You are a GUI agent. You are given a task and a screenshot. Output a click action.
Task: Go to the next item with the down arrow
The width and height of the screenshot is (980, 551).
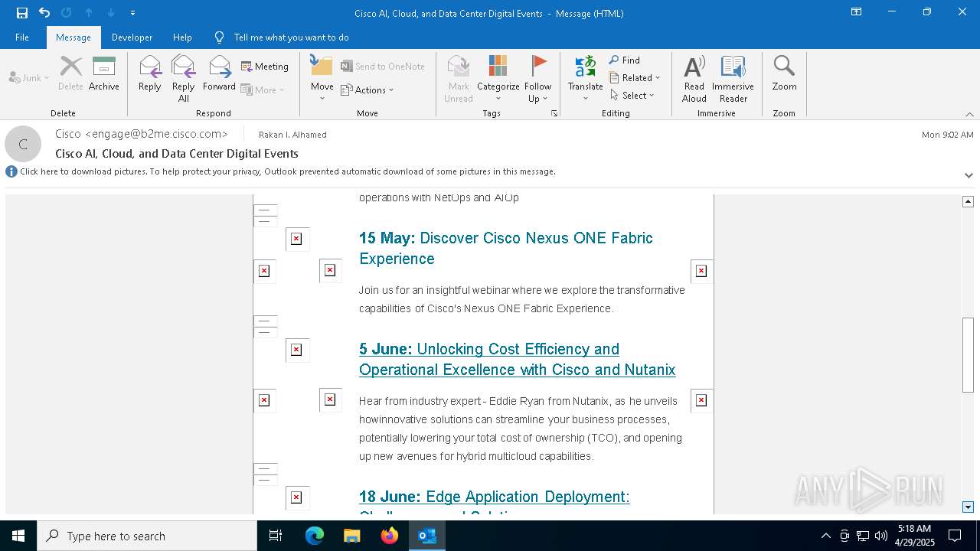[x=111, y=12]
